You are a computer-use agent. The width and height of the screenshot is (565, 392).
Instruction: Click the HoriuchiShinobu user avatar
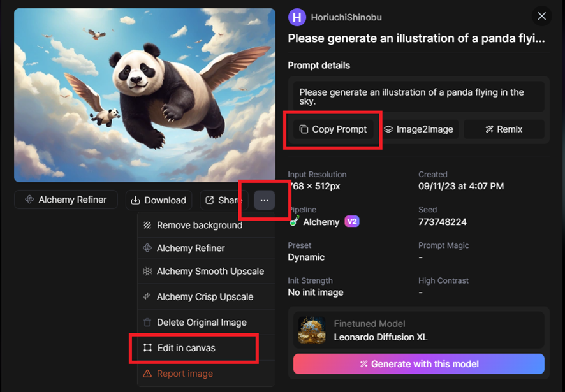pyautogui.click(x=297, y=17)
